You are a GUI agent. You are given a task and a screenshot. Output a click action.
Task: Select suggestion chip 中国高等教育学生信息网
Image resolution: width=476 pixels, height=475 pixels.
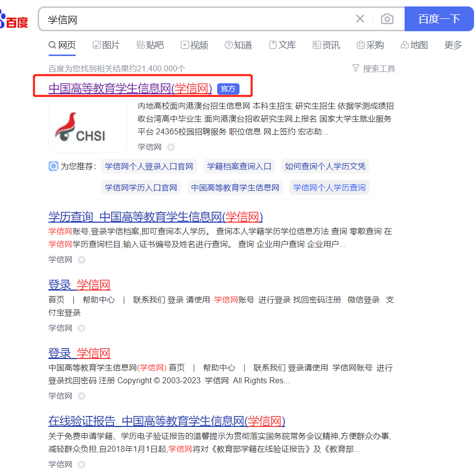235,187
